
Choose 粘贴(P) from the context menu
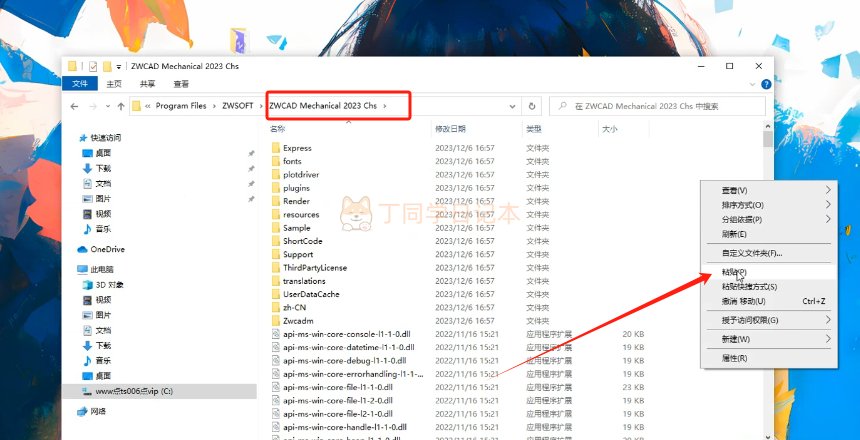(x=769, y=272)
